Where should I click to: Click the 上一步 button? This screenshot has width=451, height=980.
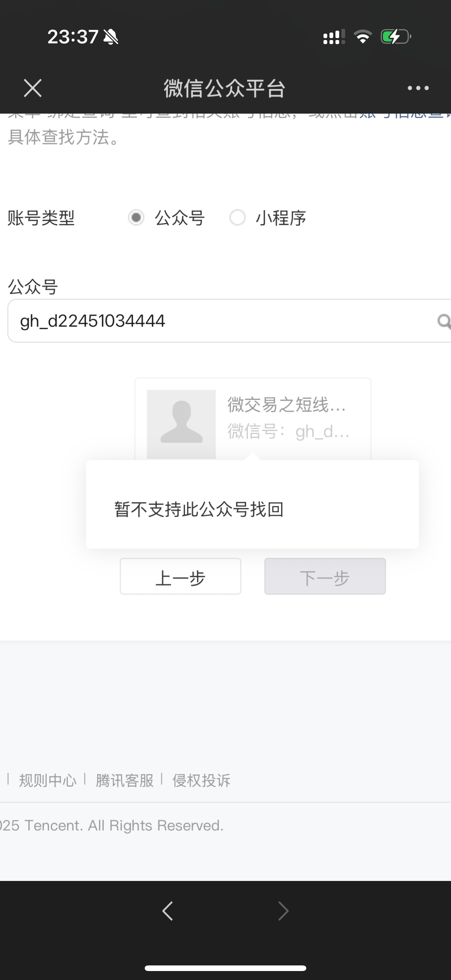(x=180, y=576)
